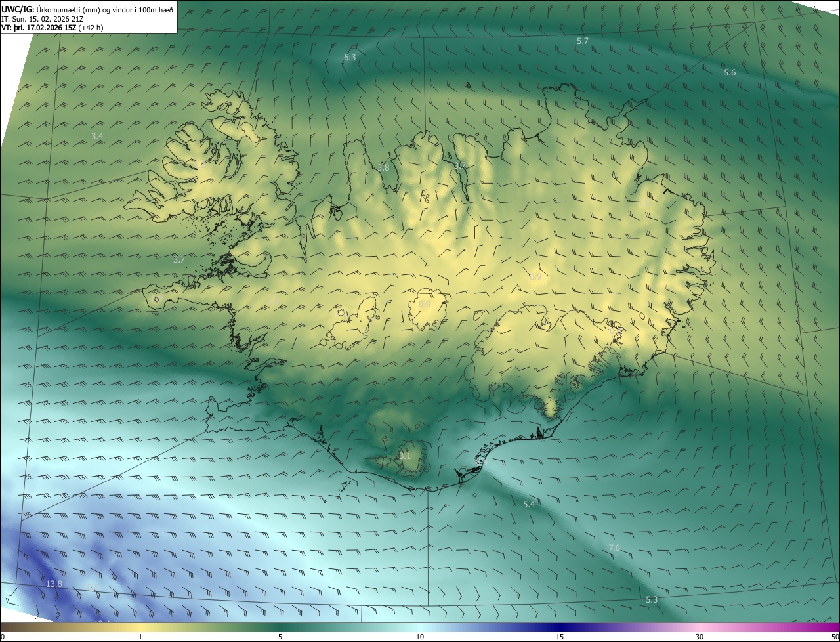Image resolution: width=840 pixels, height=642 pixels.
Task: Select the tick label 10 on the color scale
Action: 420,637
